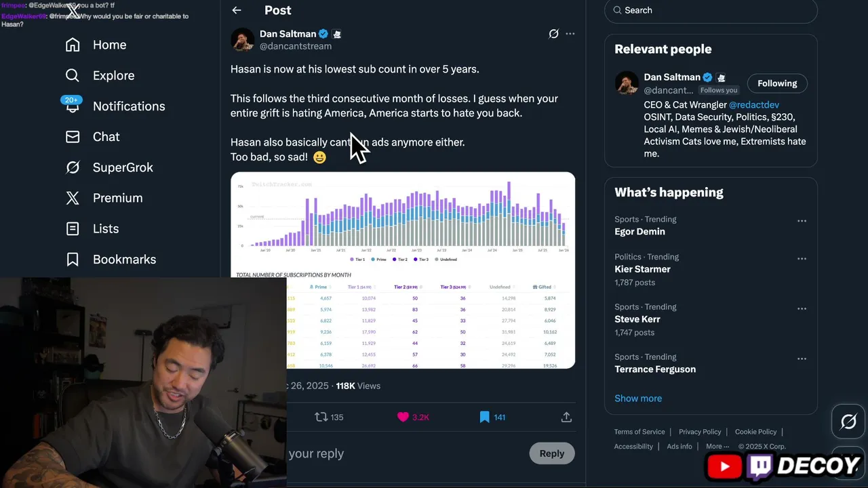
Task: Click the share icon on the post
Action: [x=566, y=417]
